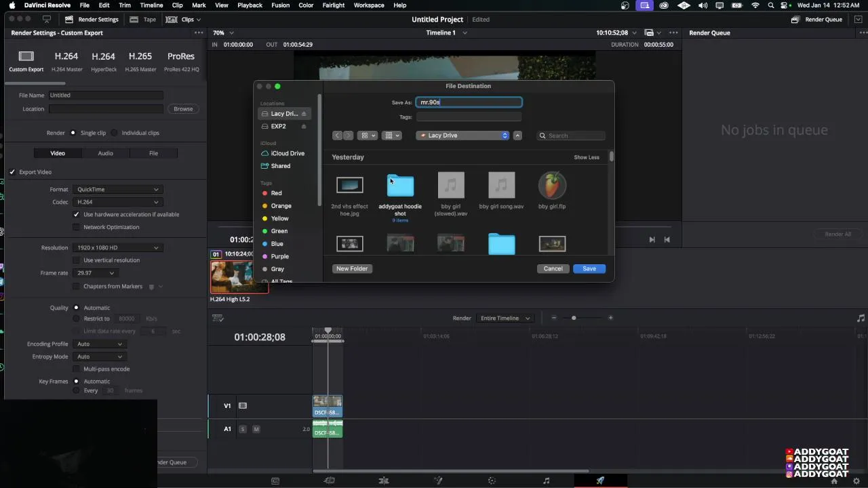Screen dimensions: 868x488
Task: Click the Browse location button
Action: (x=183, y=109)
